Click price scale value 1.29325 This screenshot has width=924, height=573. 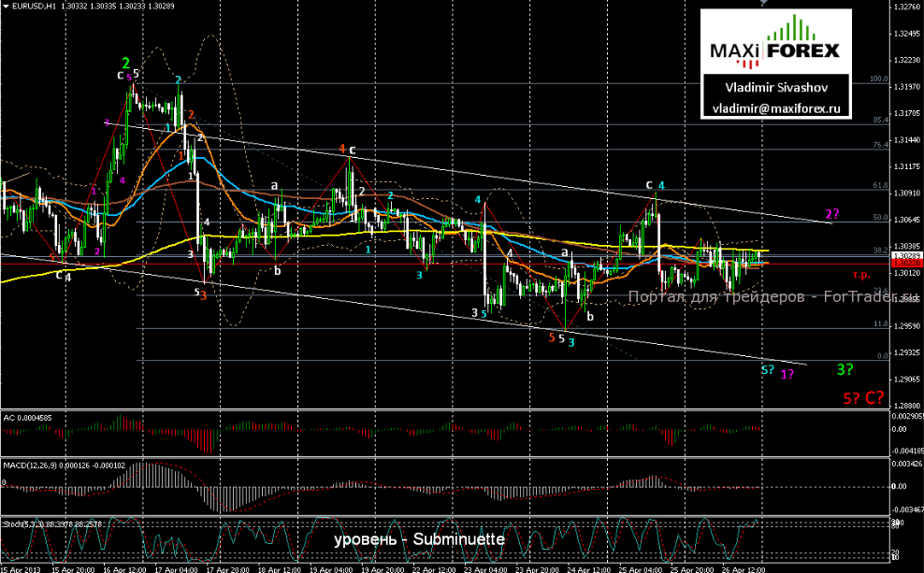907,352
